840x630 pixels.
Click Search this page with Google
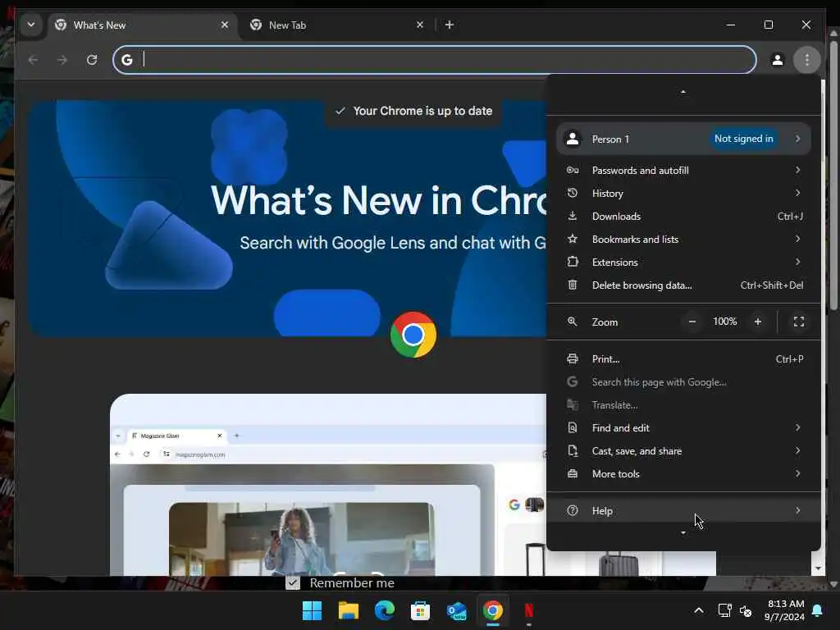click(683, 382)
